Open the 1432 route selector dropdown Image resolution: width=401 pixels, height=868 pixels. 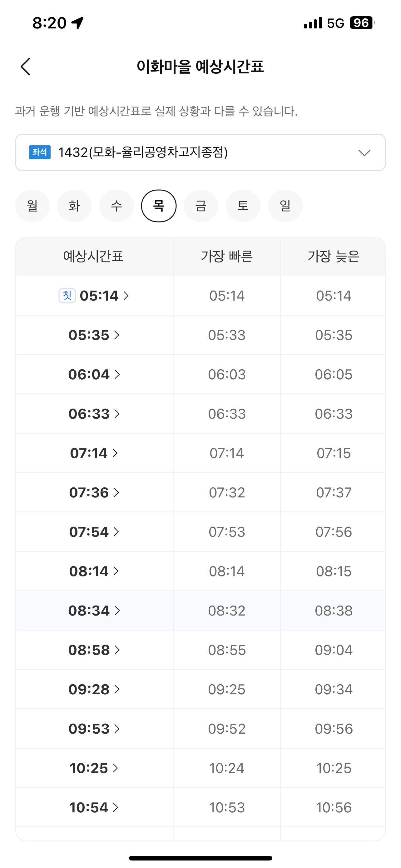click(200, 153)
